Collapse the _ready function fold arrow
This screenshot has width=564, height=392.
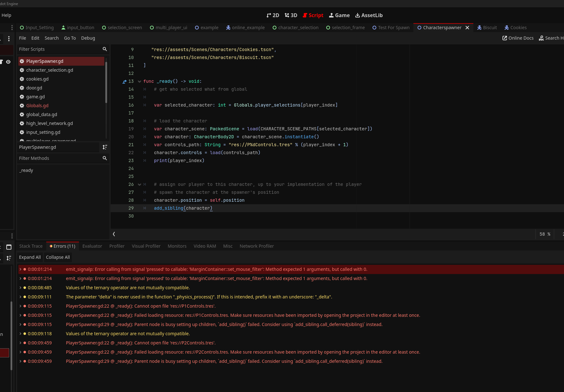click(x=139, y=82)
